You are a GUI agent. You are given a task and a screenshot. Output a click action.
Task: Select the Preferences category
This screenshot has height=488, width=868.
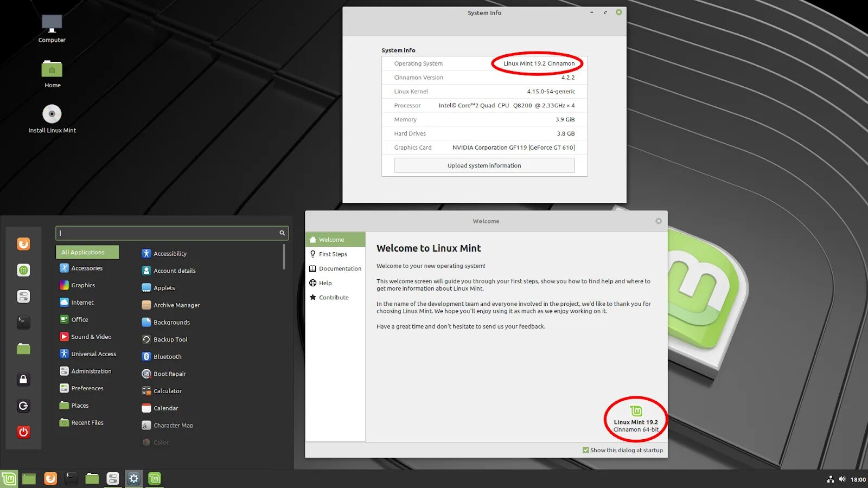point(87,388)
